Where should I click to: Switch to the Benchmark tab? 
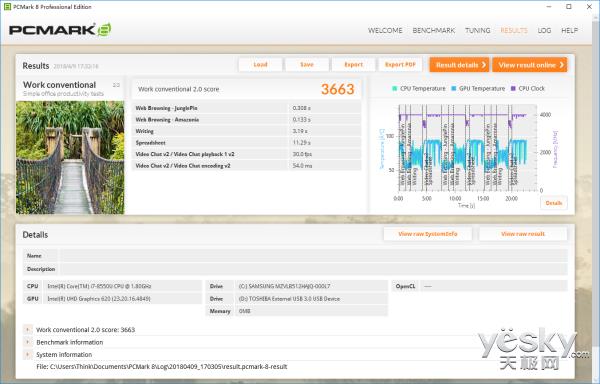pyautogui.click(x=434, y=31)
